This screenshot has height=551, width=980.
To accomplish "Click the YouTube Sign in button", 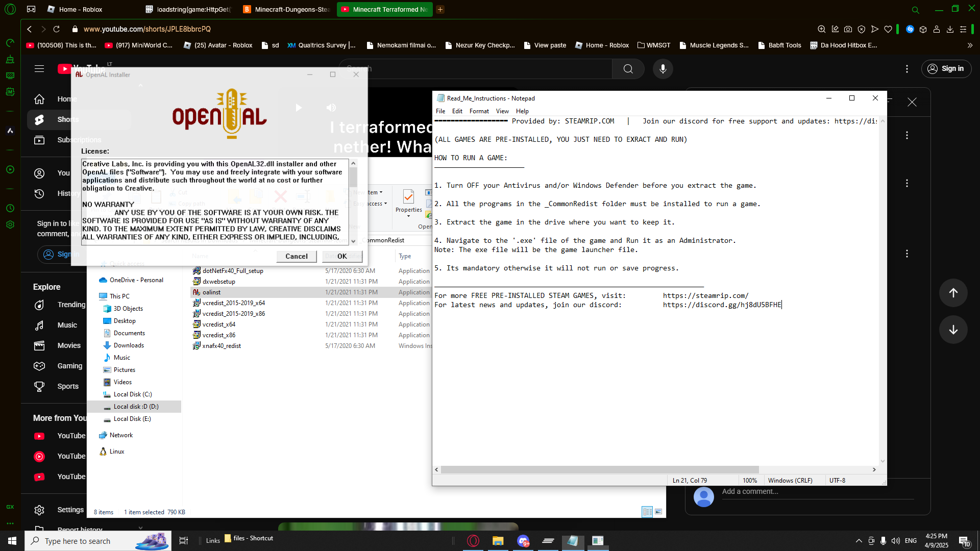I will tap(946, 69).
